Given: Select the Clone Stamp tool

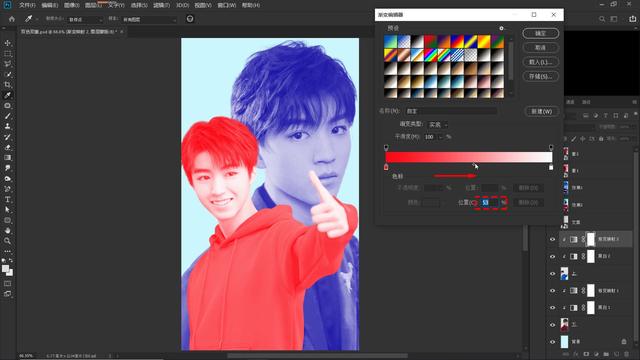Looking at the screenshot, I should point(7,126).
